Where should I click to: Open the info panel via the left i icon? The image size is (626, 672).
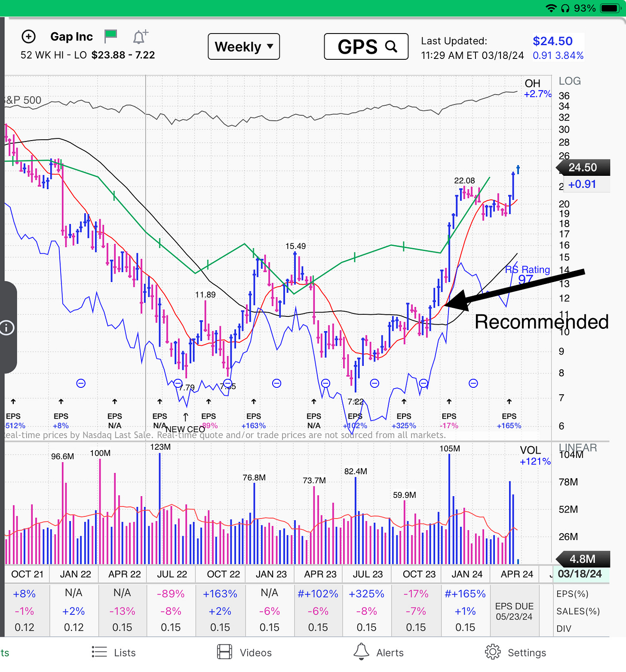pos(7,328)
